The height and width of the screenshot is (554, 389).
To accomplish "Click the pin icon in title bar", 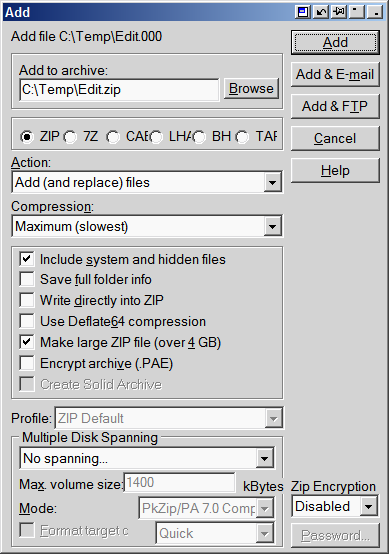I will [339, 12].
